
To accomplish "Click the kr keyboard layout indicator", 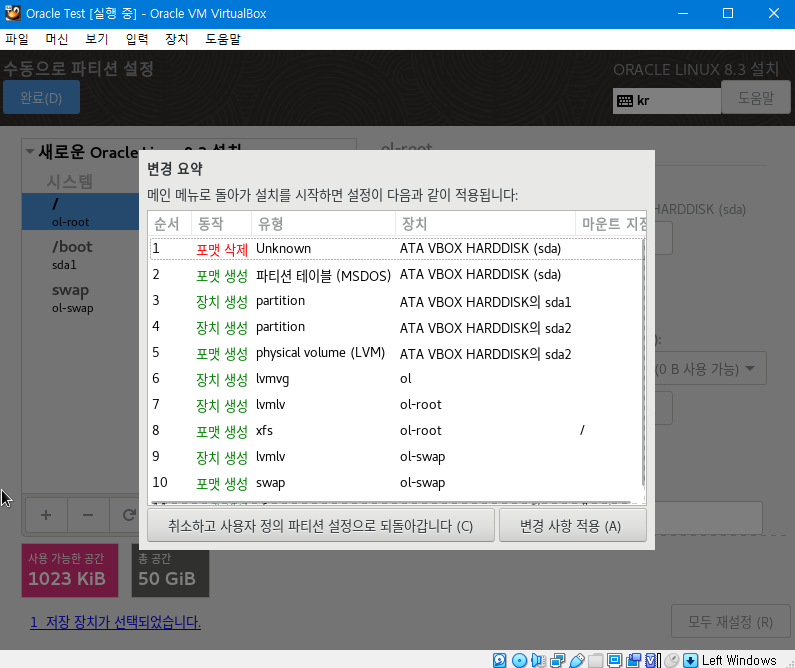I will point(666,101).
